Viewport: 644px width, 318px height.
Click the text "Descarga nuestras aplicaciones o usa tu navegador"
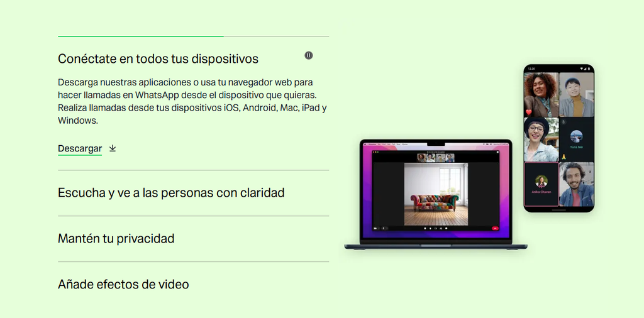pos(164,82)
